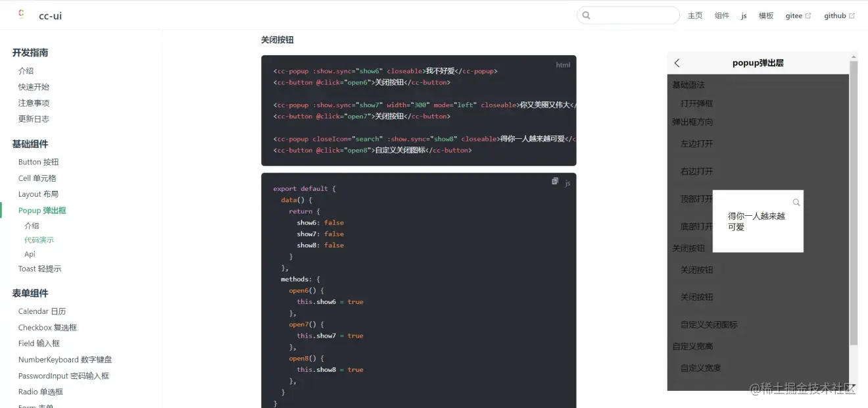Click the search magnifier in the top search bar
Viewport: 868px width, 408px height.
586,14
